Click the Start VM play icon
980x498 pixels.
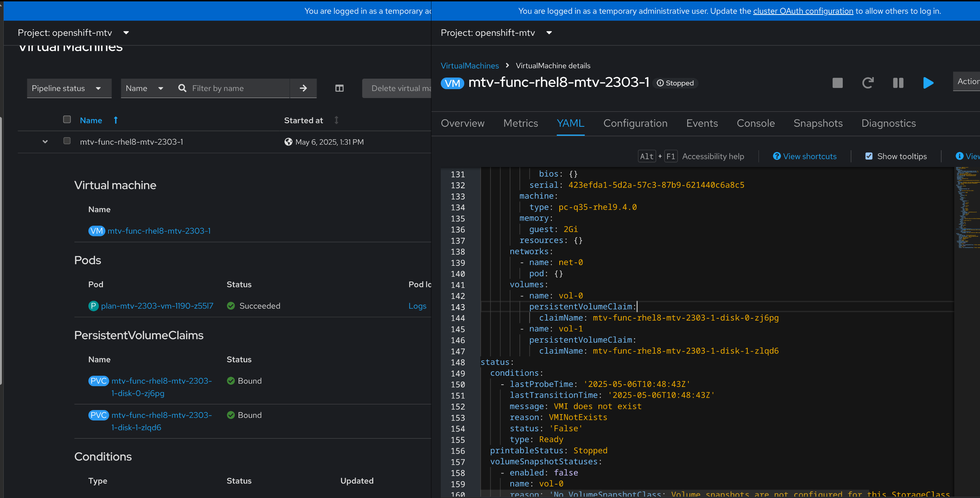(x=928, y=83)
